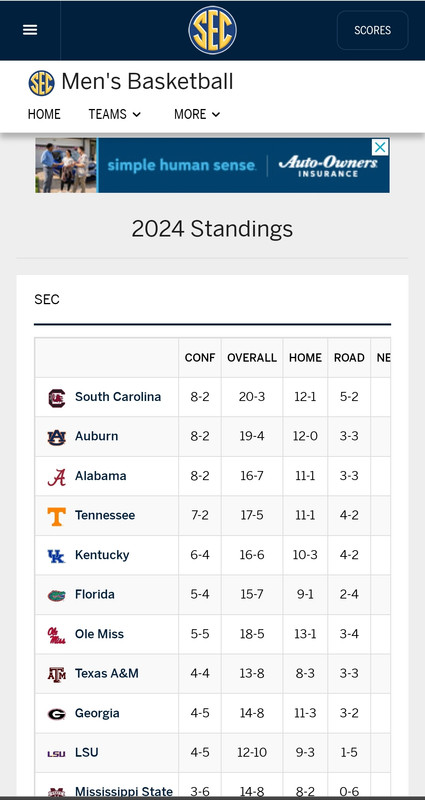
Task: Open the hamburger menu icon
Action: (30, 30)
